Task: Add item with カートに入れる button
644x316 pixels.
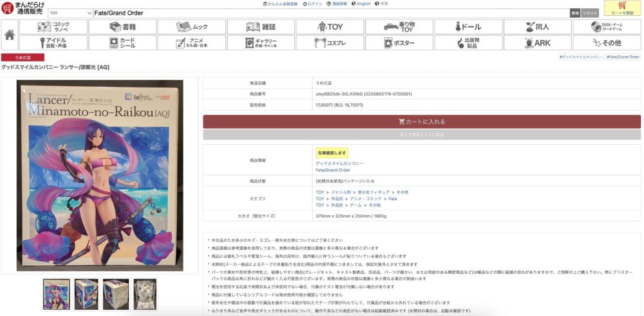Action: [x=421, y=121]
